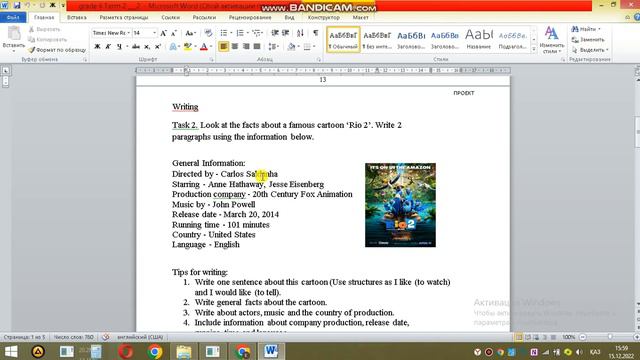Open the Файл (File) tab

(x=13, y=17)
